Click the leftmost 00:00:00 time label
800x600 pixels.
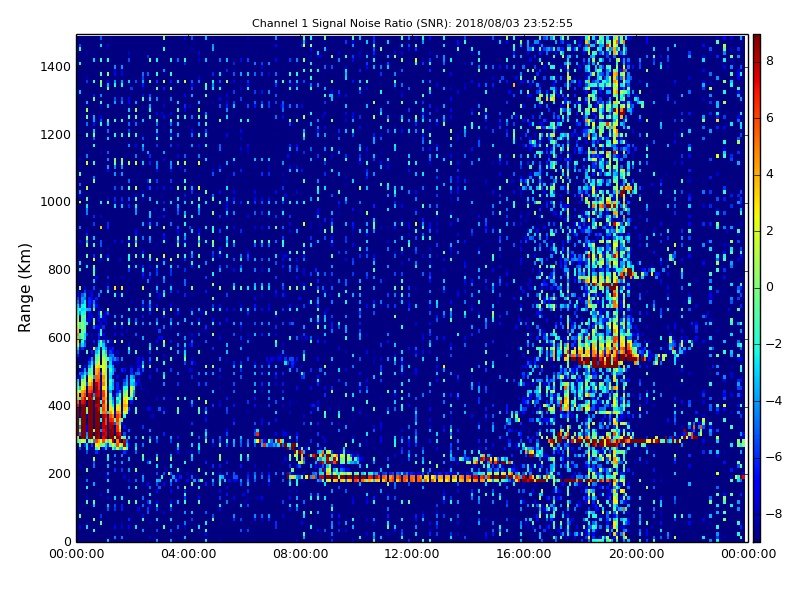click(77, 554)
